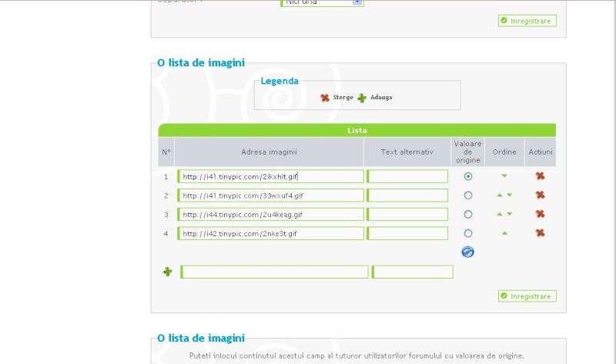
Task: Click the empty new image address field
Action: (274, 272)
